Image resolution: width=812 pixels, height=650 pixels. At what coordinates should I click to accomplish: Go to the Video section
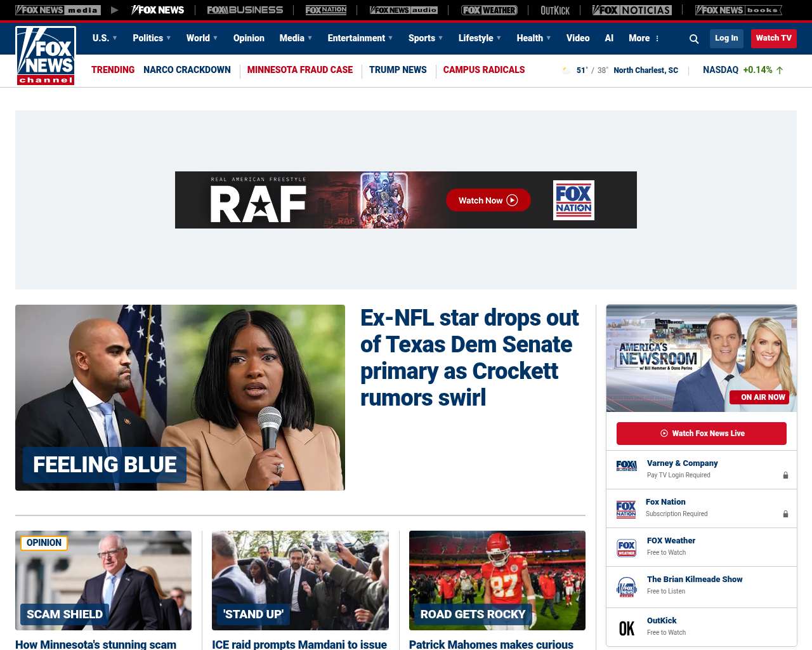tap(578, 38)
